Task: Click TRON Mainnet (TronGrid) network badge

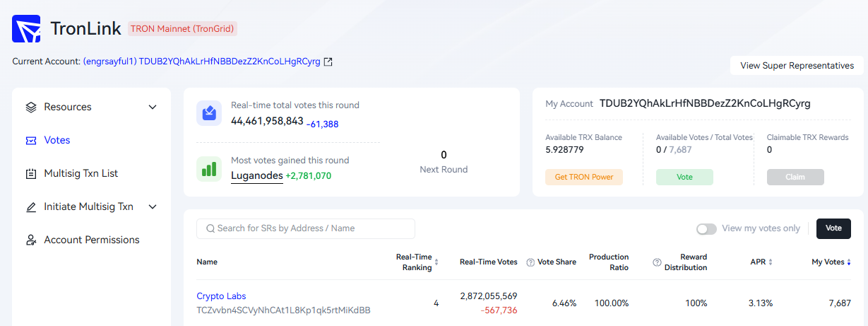Action: 182,29
